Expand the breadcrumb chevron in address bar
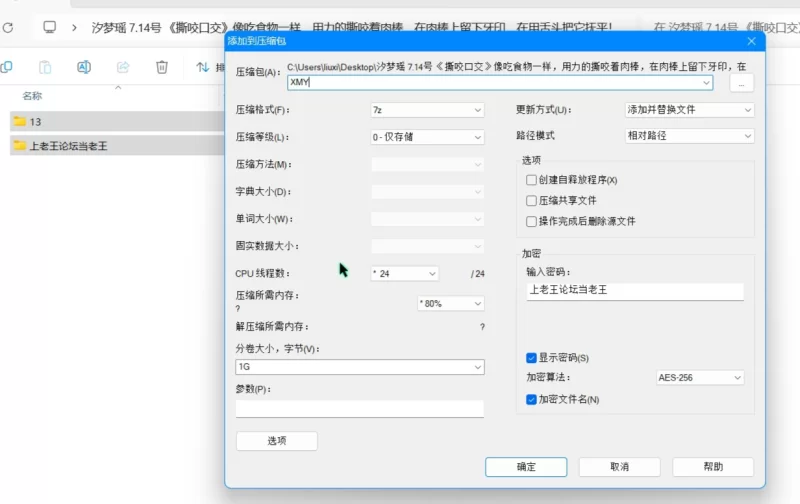The height and width of the screenshot is (504, 800). click(x=74, y=28)
